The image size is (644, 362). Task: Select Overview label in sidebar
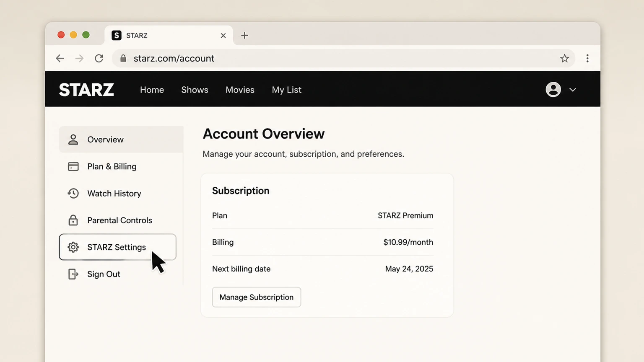105,140
